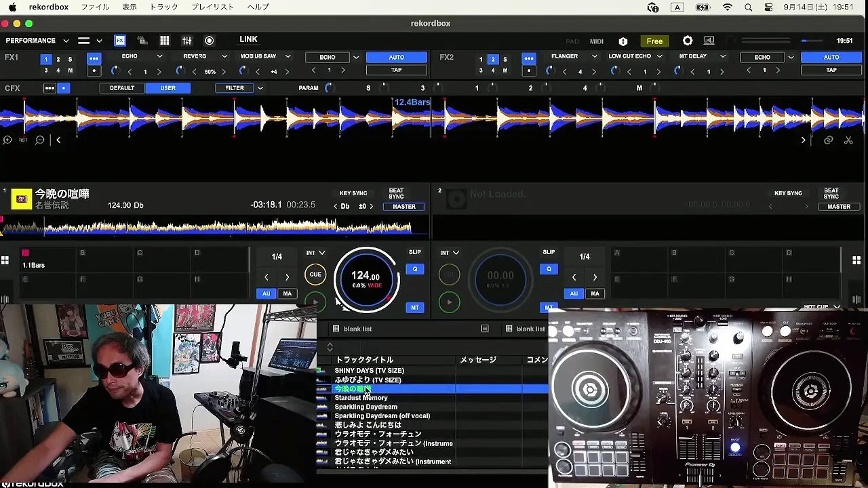Toggle deck 1 MT master tempo

pos(414,308)
